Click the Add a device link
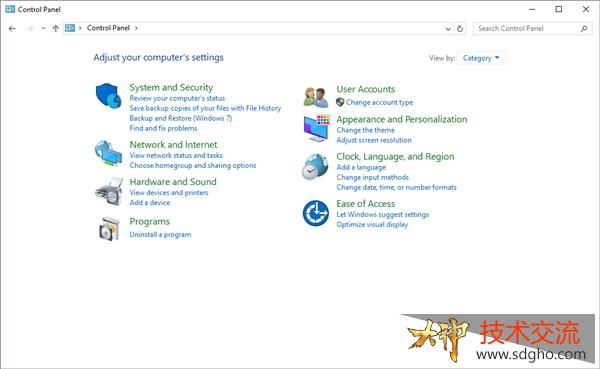 tap(150, 202)
